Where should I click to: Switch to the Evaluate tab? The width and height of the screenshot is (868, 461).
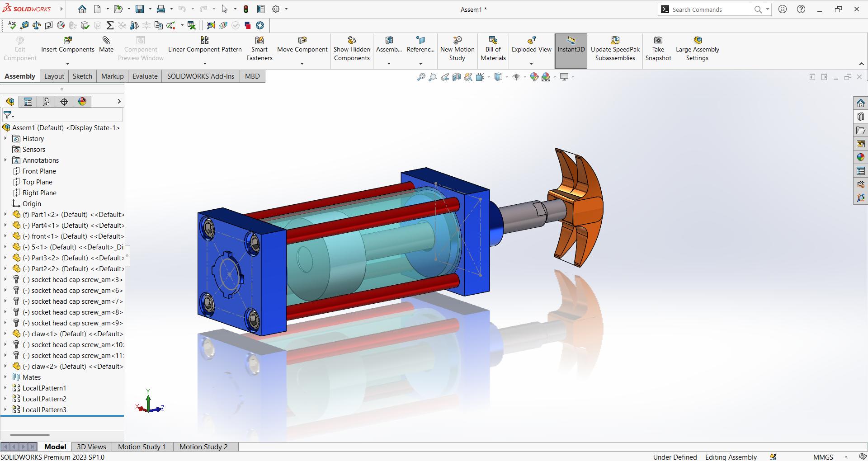coord(145,76)
